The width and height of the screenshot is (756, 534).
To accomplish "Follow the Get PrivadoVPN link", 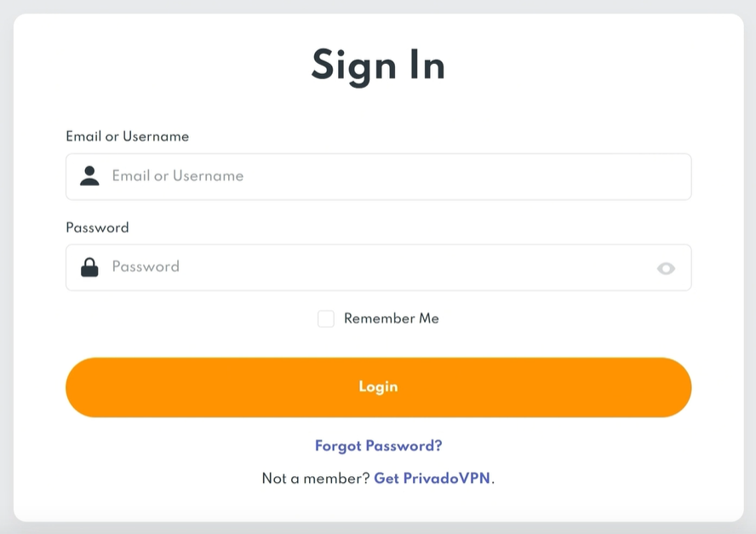I will click(432, 478).
